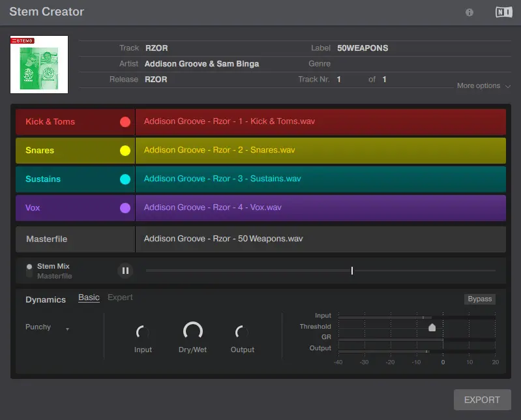
Task: Click the red Kick & Toms color dot
Action: coord(125,122)
